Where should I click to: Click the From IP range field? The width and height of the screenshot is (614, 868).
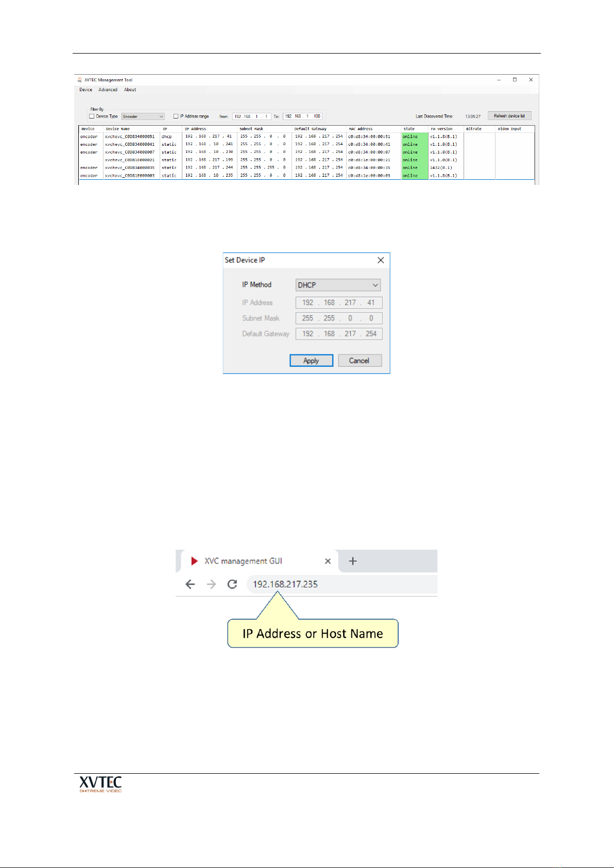coord(251,116)
